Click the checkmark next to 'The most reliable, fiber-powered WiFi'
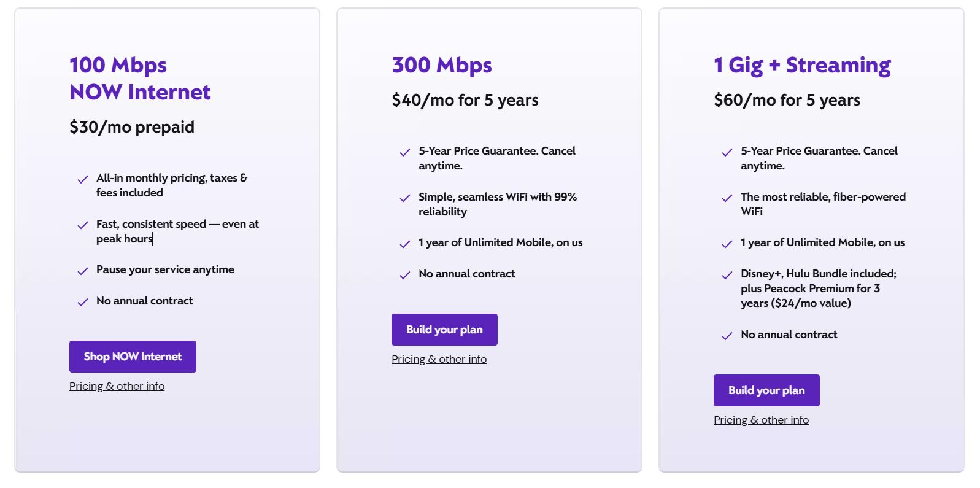Image resolution: width=980 pixels, height=488 pixels. pos(727,198)
